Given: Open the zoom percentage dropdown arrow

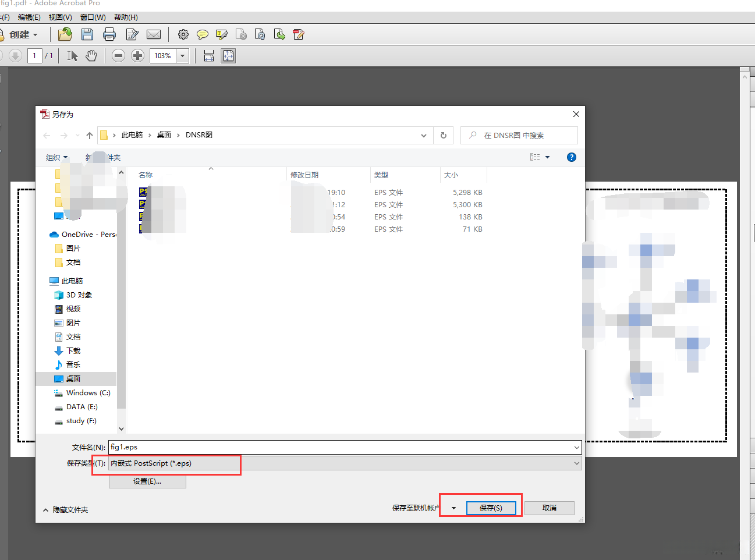Looking at the screenshot, I should click(x=183, y=56).
